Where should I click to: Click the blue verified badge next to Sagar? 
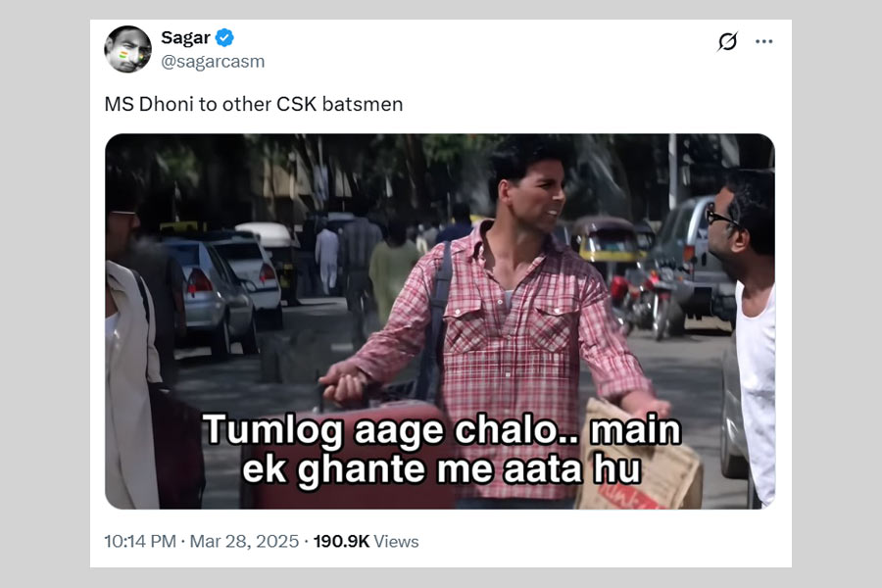(x=224, y=37)
